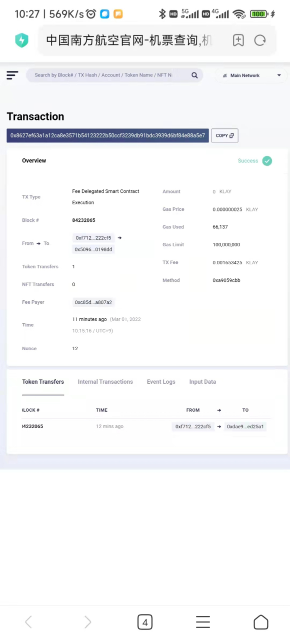Open the browser bottom menu icon
The width and height of the screenshot is (290, 644).
pos(203,622)
